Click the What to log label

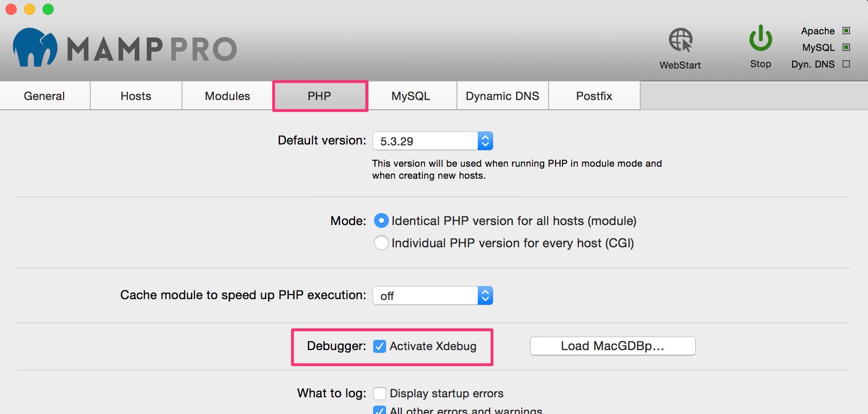(331, 393)
